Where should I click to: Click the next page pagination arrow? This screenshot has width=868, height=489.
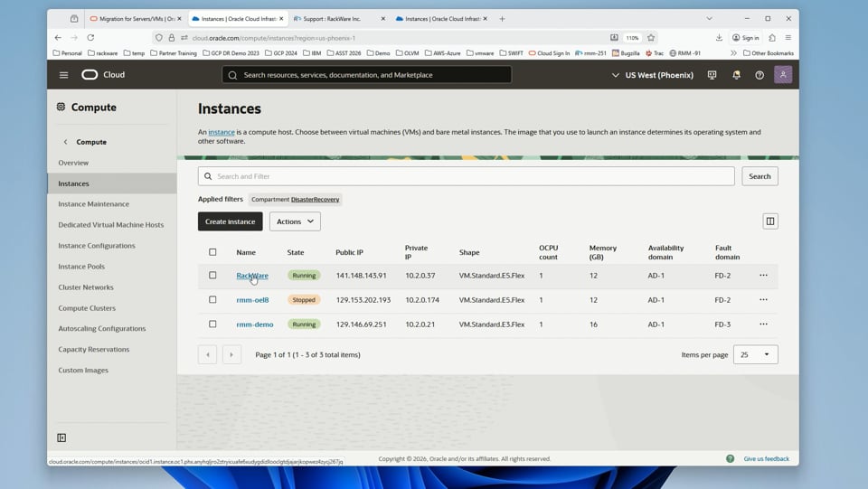coord(231,354)
